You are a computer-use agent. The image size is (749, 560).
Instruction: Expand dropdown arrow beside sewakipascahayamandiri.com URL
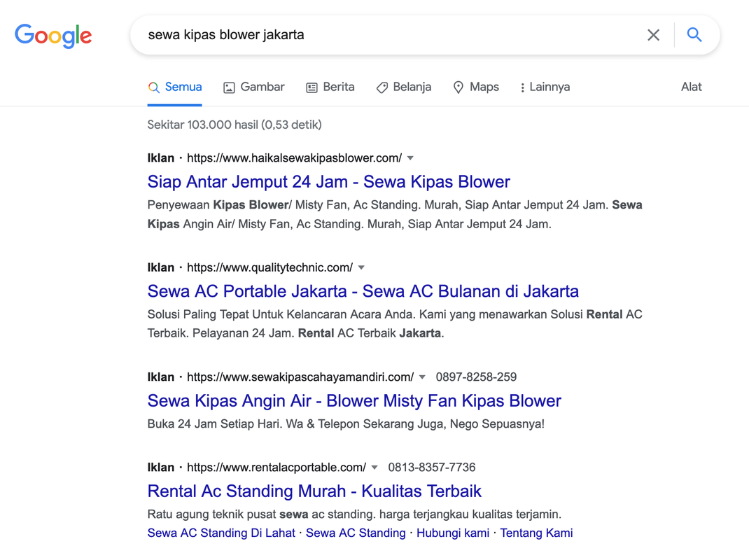pyautogui.click(x=422, y=377)
